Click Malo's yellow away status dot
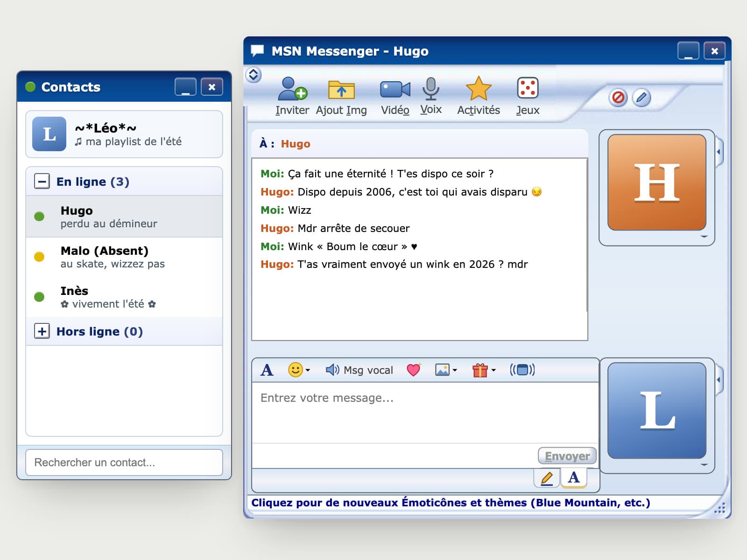747x560 pixels. pyautogui.click(x=39, y=257)
